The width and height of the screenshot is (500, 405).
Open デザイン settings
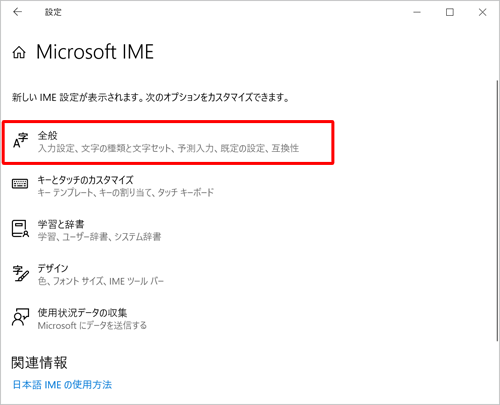(x=168, y=275)
